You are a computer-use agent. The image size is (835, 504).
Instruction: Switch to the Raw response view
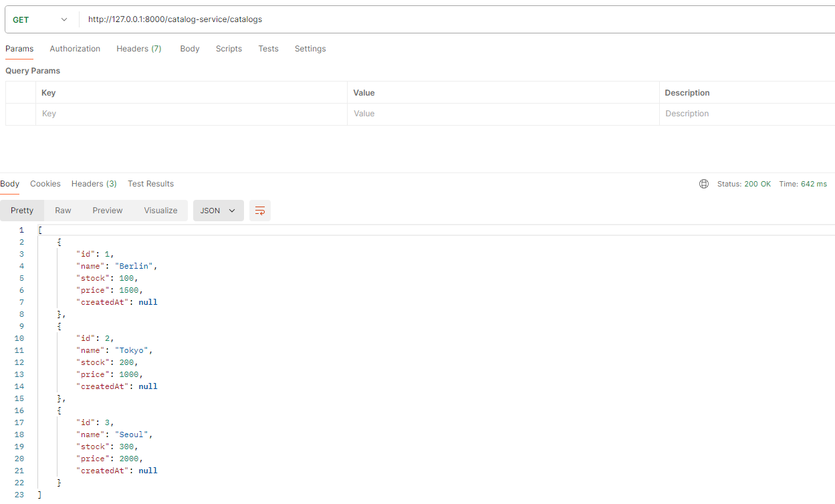[x=63, y=211]
